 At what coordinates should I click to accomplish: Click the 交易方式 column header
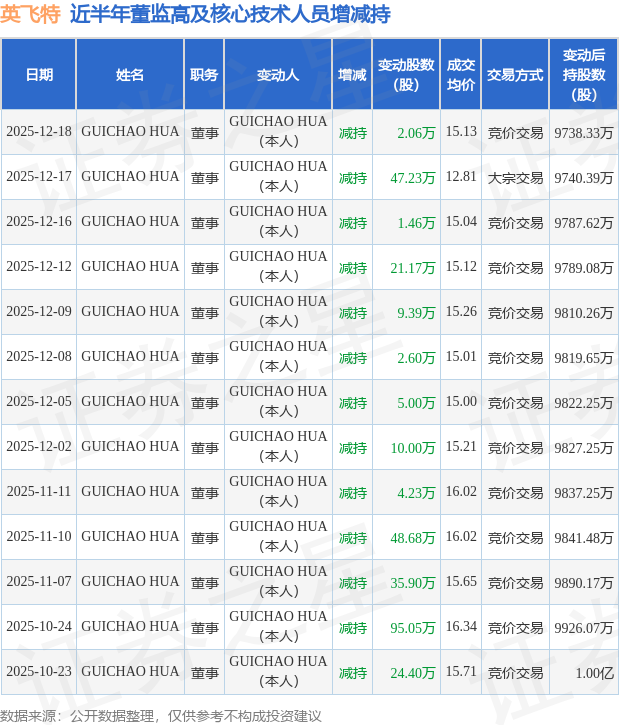point(515,75)
